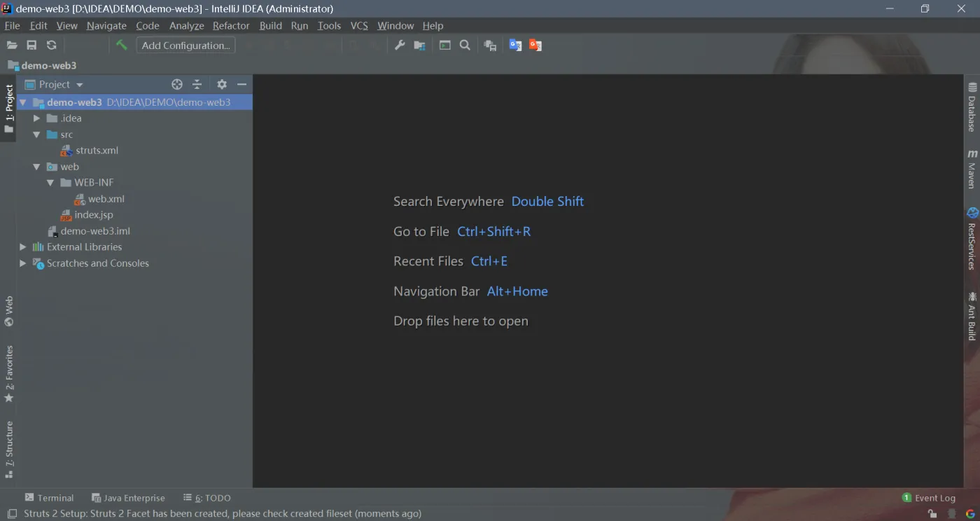Click the Save All disk icon
The image size is (980, 521).
[31, 46]
